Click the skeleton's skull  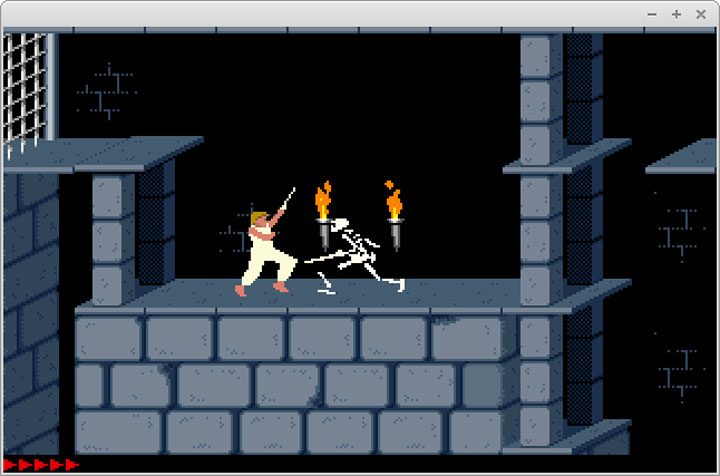pos(341,225)
